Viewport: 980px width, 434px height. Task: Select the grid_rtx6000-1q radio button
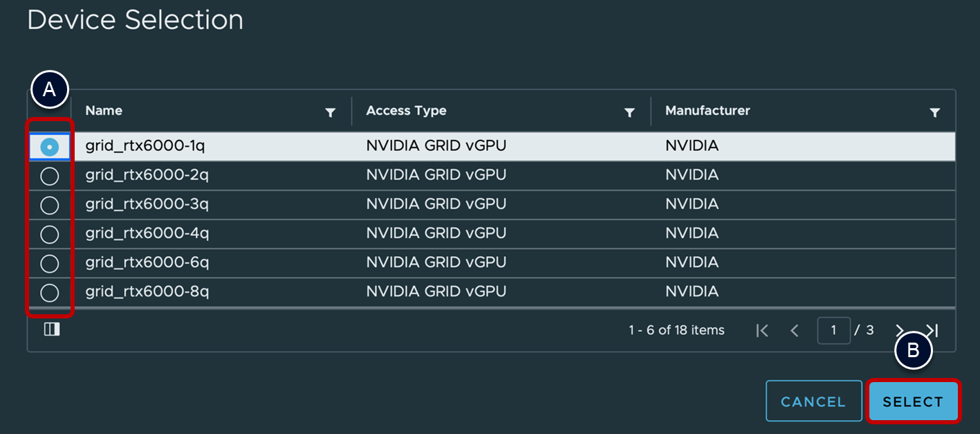[x=50, y=147]
